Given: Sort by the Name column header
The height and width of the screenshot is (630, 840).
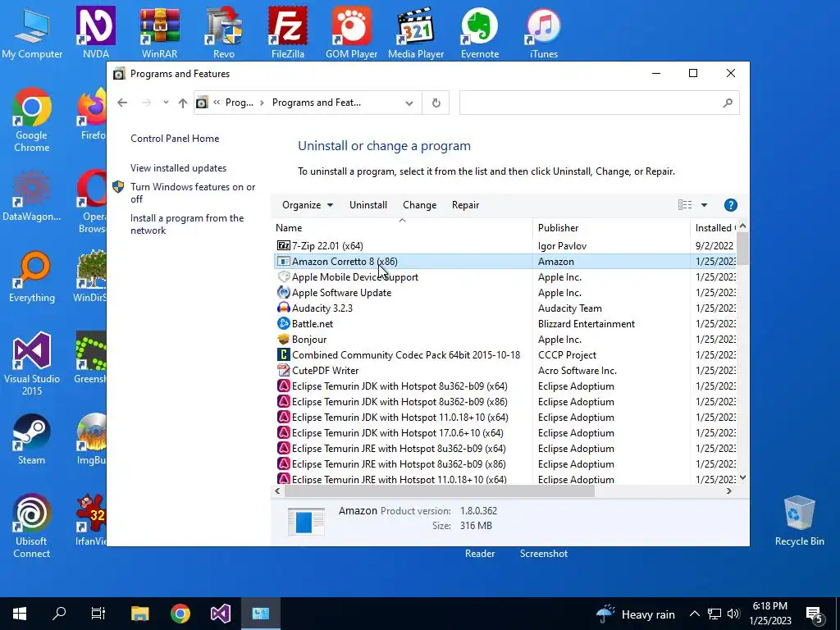Looking at the screenshot, I should [x=402, y=228].
